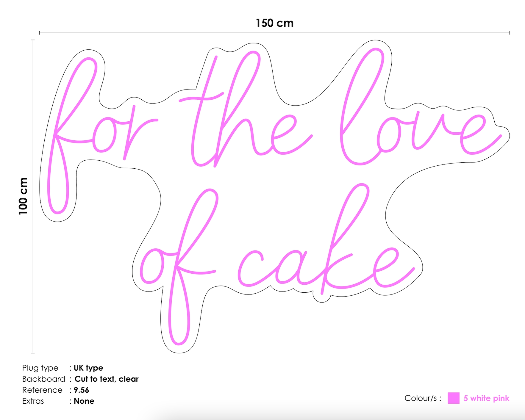Click the reference value '9.56'
Screen dimensions: 525x420
81,390
